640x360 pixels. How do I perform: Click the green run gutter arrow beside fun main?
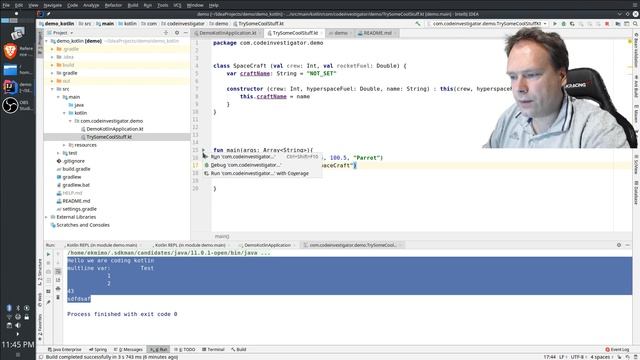point(204,150)
